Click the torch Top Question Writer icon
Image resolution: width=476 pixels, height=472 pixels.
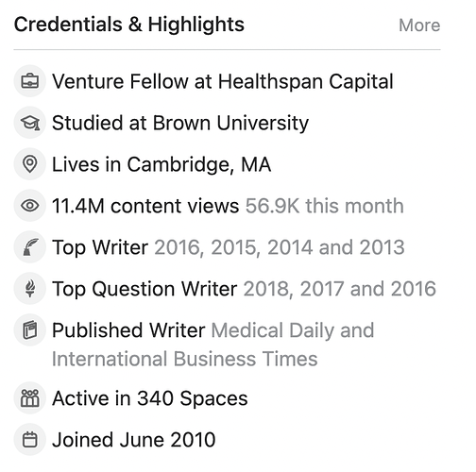[30, 289]
